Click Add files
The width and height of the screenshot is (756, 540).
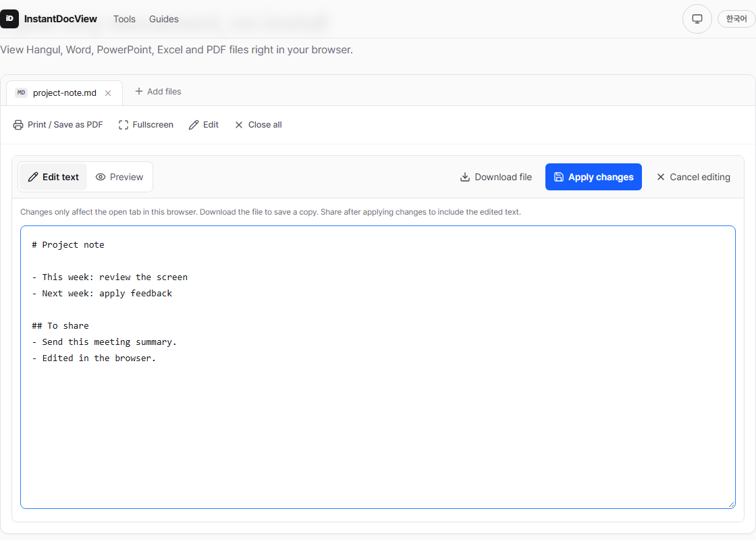(158, 92)
